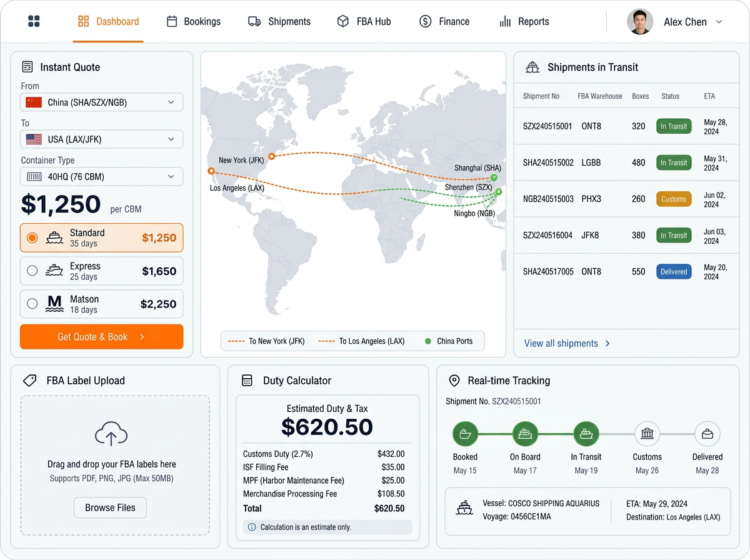Select the Express 25 days radio option
750x560 pixels.
(32, 271)
